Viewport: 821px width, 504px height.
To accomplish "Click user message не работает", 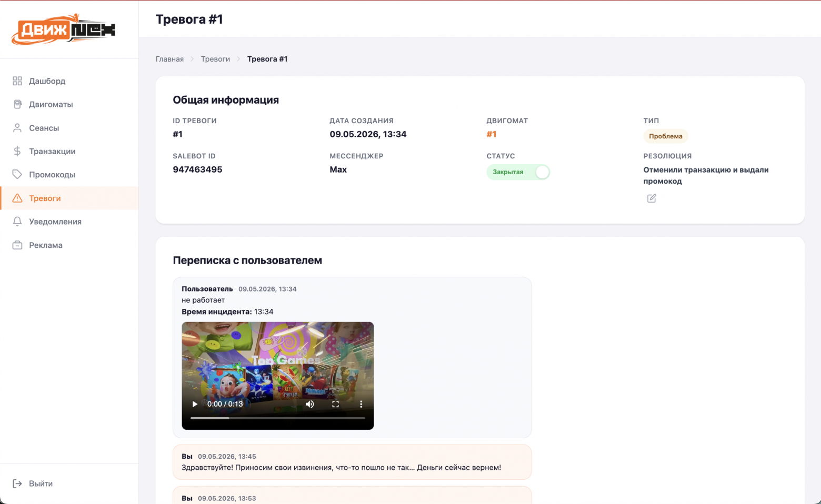I will pos(203,300).
